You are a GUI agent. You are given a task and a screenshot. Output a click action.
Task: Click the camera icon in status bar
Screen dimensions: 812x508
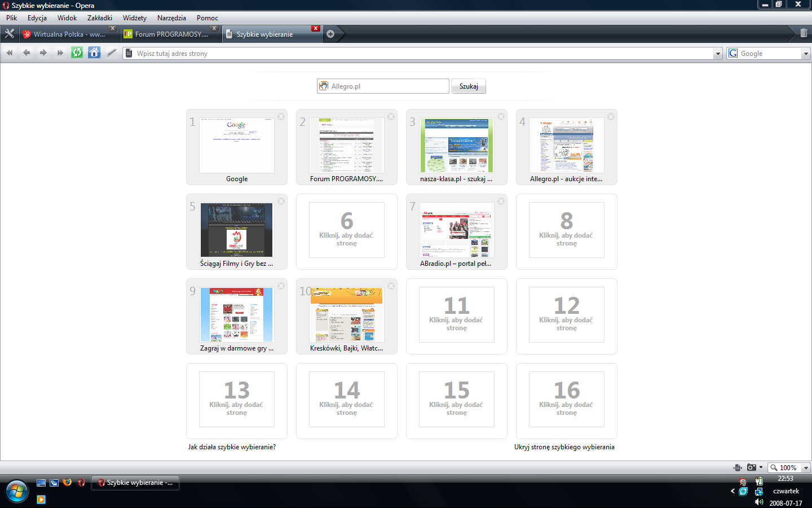pyautogui.click(x=751, y=467)
